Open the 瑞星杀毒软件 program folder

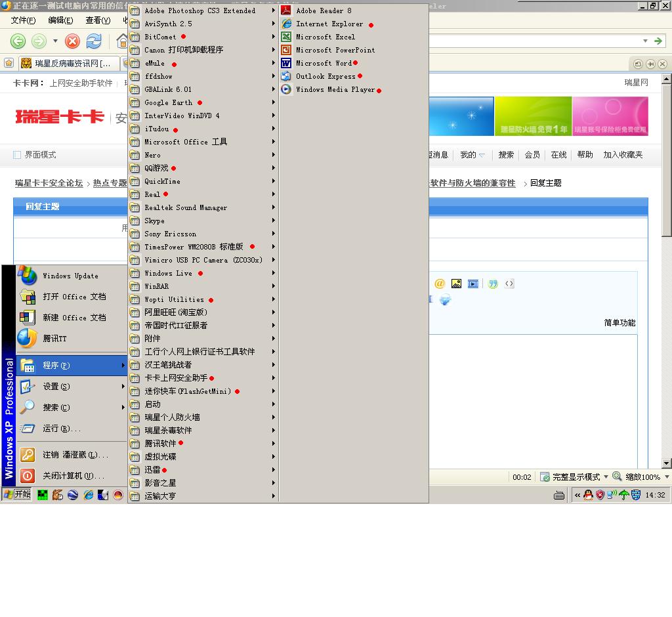203,430
